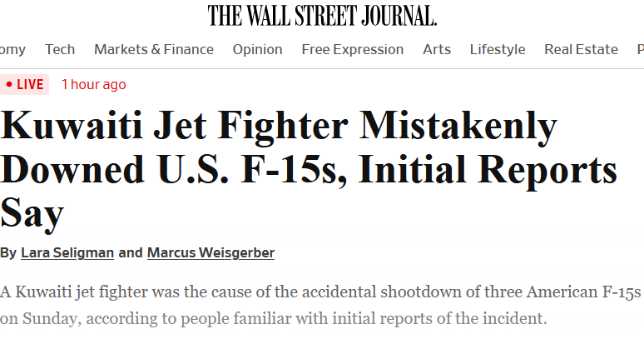Select Free Expression in the navigation
644x339 pixels.
[x=352, y=49]
